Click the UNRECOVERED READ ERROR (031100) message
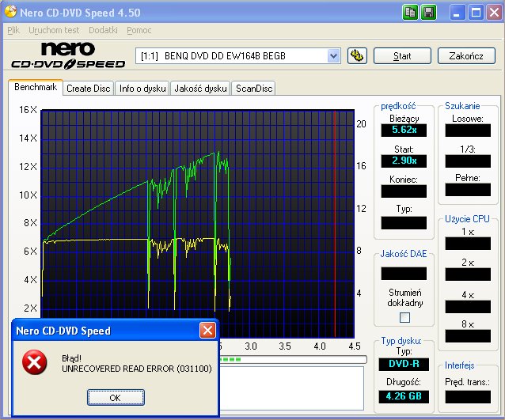Screen dimensions: 505x420 [x=137, y=369]
